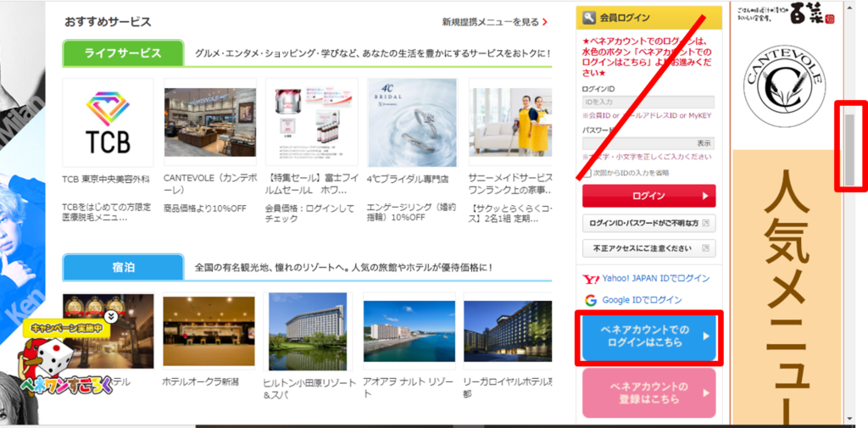Screen dimensions: 868x428
Task: Select the 宿泊 tab
Action: click(123, 268)
